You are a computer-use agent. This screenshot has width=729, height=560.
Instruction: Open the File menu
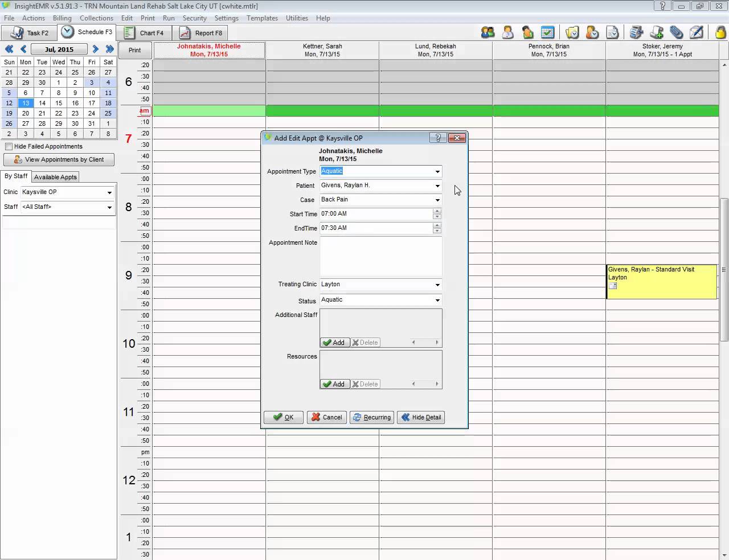9,18
